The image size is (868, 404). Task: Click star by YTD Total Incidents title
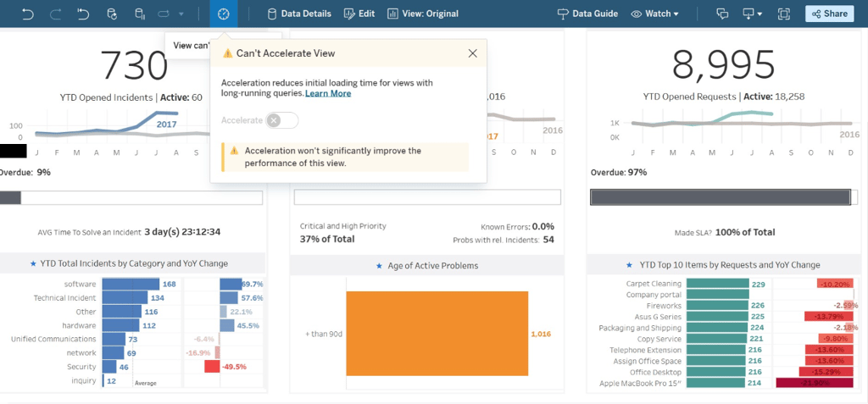pyautogui.click(x=33, y=264)
